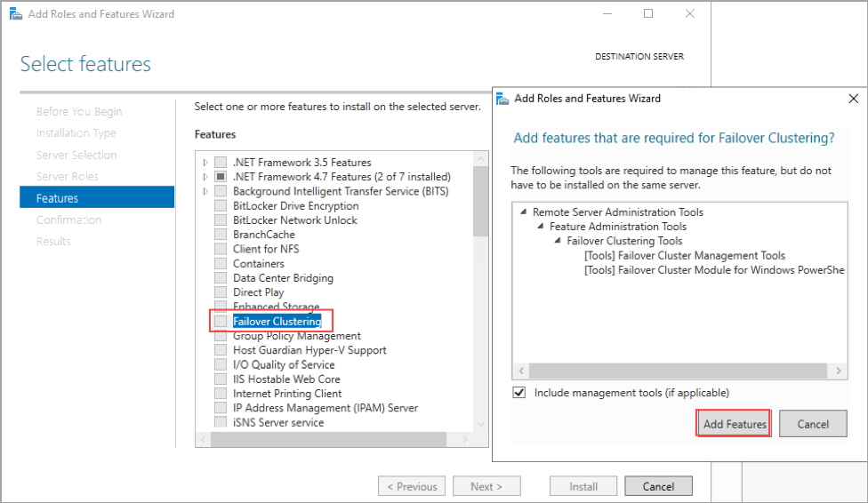Open the Features step in sidebar
868x503 pixels.
coord(58,198)
